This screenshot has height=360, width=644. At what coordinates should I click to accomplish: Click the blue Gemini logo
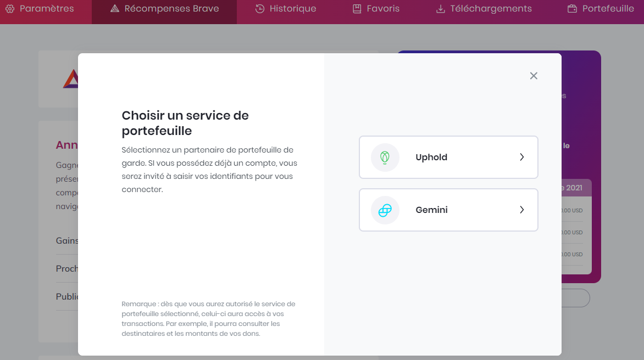tap(385, 210)
